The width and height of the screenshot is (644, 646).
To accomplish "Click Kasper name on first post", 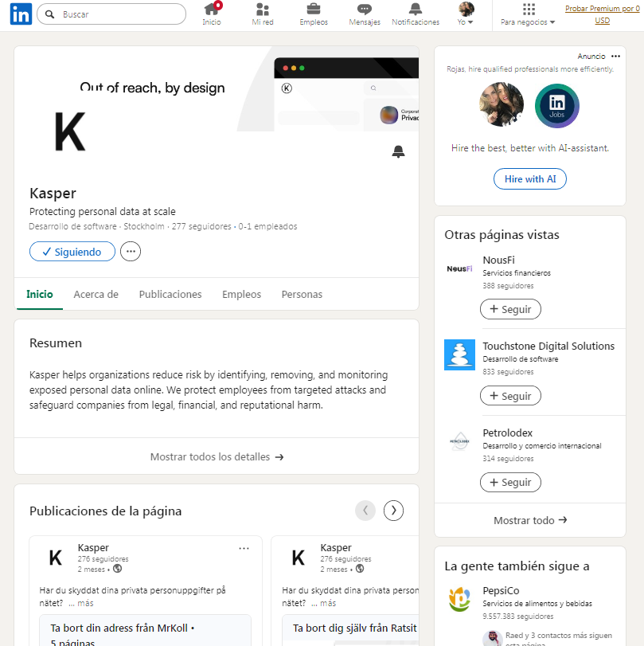I will (x=93, y=547).
